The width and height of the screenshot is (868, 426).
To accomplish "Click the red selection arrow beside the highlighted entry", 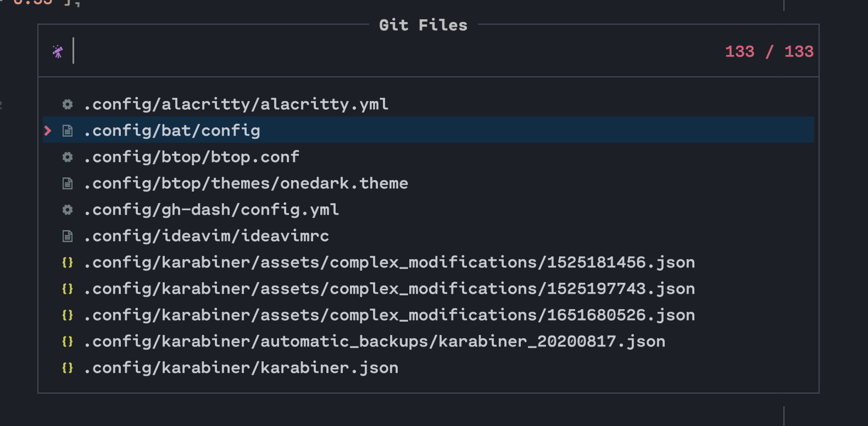I will [47, 131].
